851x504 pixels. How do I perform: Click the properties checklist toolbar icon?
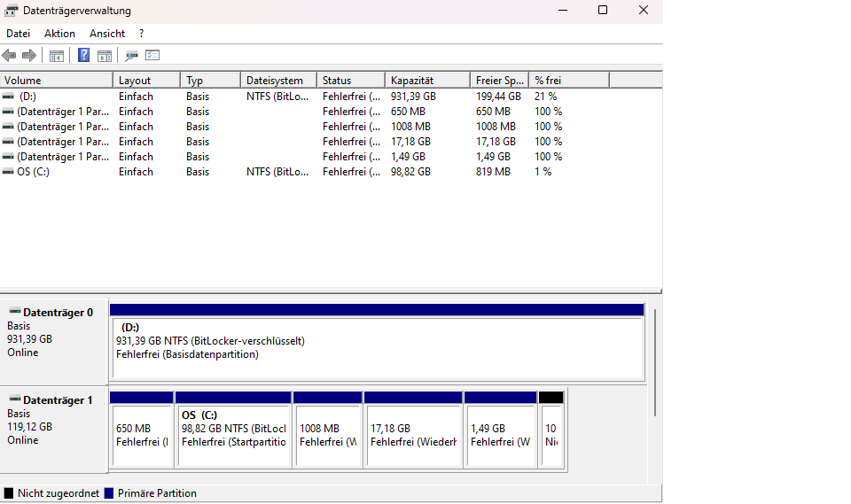152,55
